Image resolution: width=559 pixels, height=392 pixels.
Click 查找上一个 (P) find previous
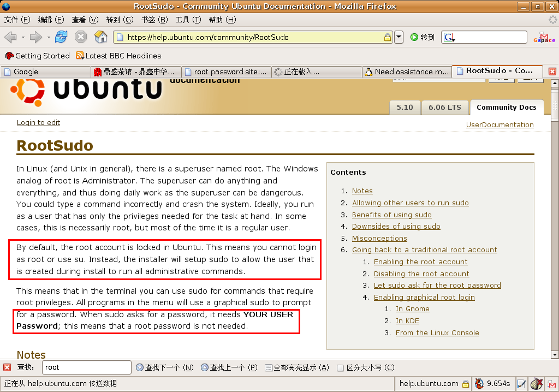[x=229, y=367]
